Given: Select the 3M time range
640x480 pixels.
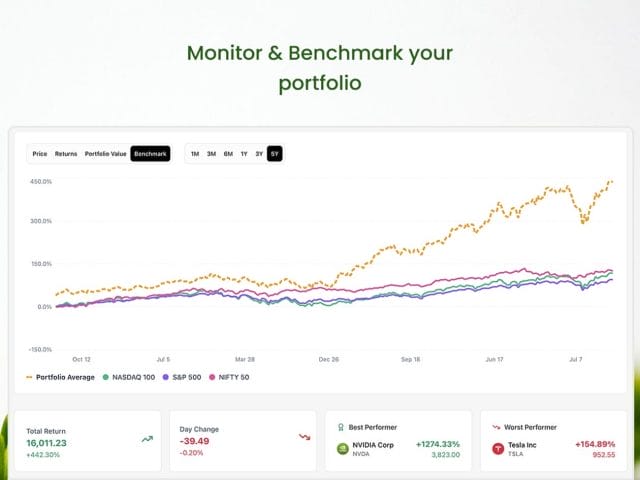Looking at the screenshot, I should [x=211, y=154].
